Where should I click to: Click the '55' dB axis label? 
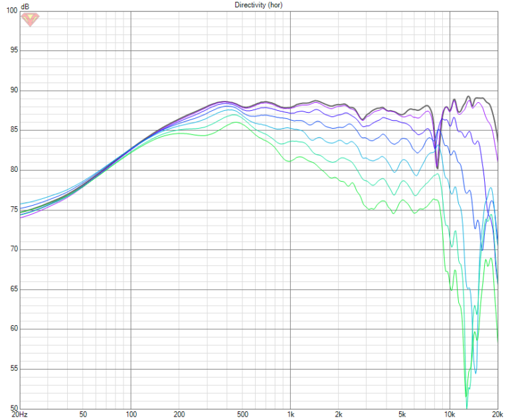[x=14, y=369]
